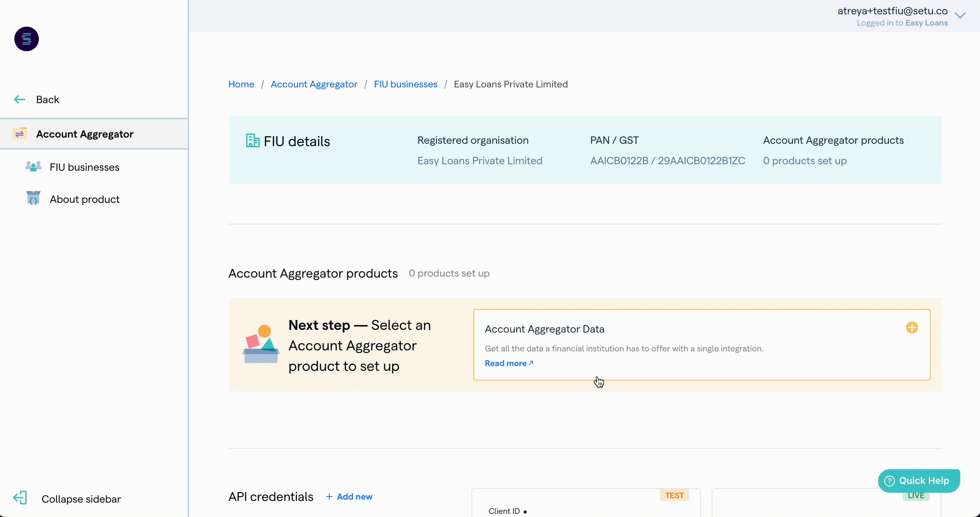980x517 pixels.
Task: Navigate to Account Aggregator breadcrumb
Action: coord(314,84)
